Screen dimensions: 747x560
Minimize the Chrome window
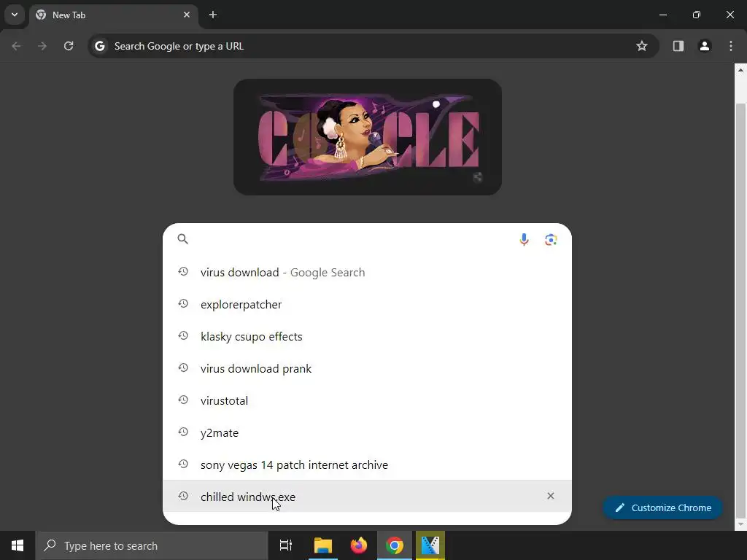coord(662,15)
